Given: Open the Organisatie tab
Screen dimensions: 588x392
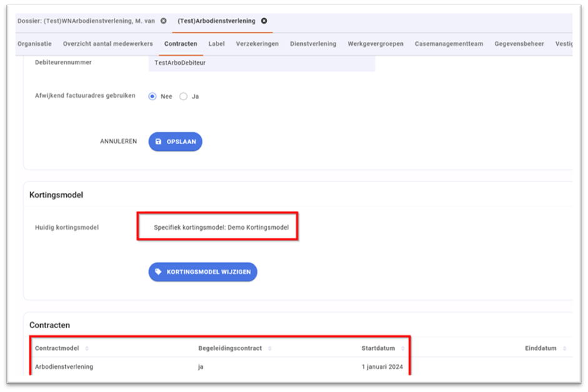Looking at the screenshot, I should (x=34, y=44).
